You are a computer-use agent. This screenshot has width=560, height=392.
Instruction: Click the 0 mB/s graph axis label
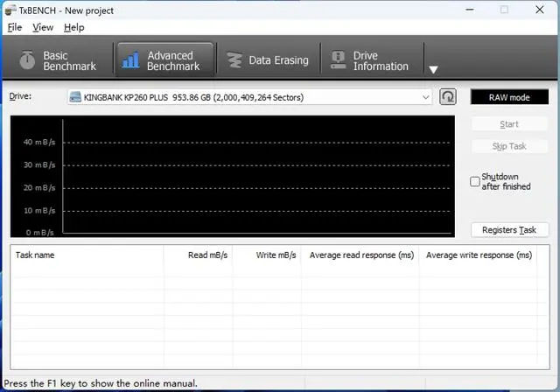point(39,233)
